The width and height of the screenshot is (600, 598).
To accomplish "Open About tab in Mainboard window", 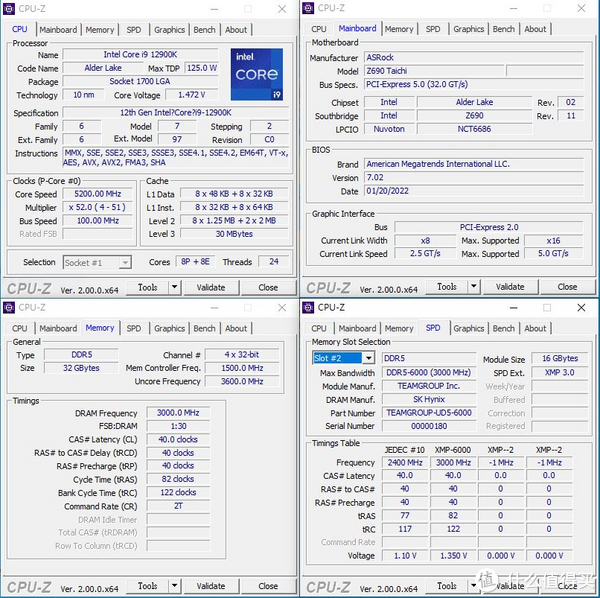I will click(x=535, y=29).
